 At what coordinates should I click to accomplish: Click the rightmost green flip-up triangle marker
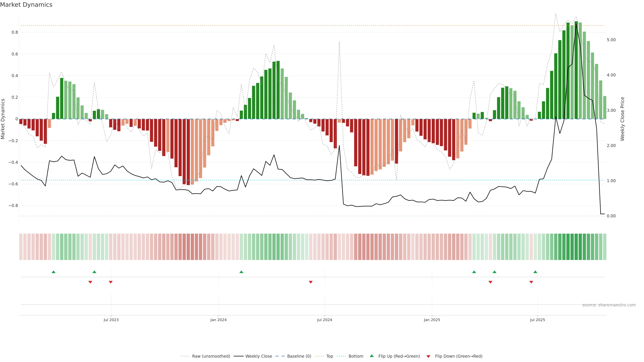(535, 272)
